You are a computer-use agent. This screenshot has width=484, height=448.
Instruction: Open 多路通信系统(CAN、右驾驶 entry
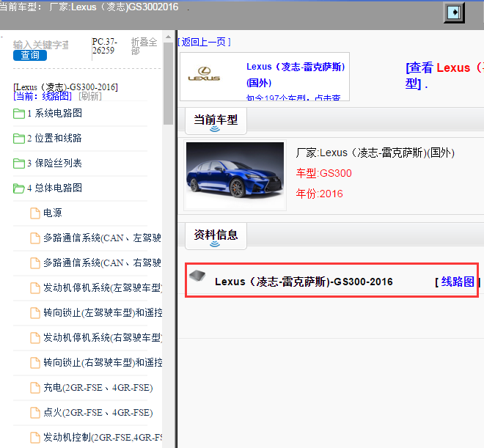pos(102,263)
